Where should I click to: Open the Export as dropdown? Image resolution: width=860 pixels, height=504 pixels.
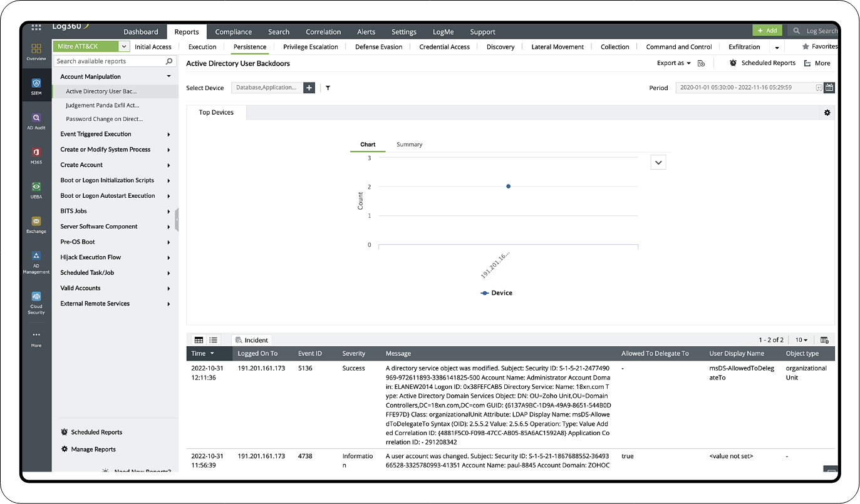(x=673, y=63)
